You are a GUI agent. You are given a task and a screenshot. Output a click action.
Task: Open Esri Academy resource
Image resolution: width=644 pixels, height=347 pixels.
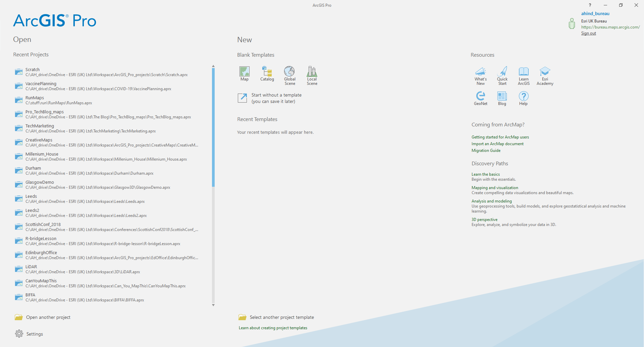coord(545,76)
